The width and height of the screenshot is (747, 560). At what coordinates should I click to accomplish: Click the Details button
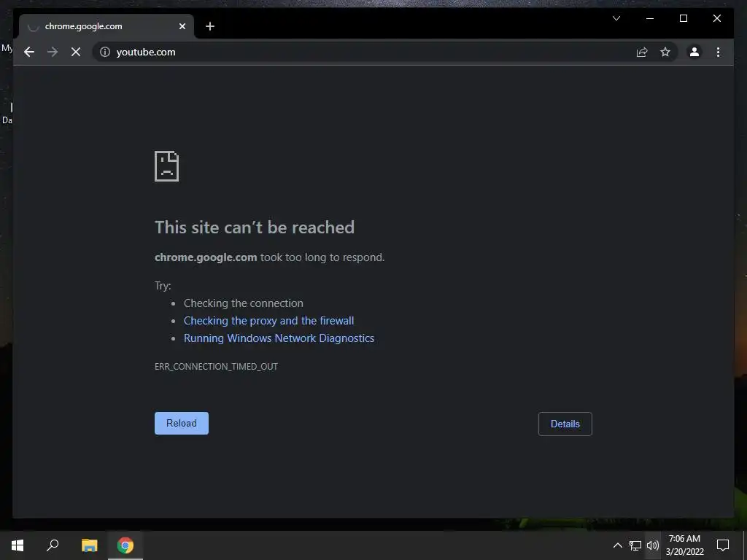[565, 424]
